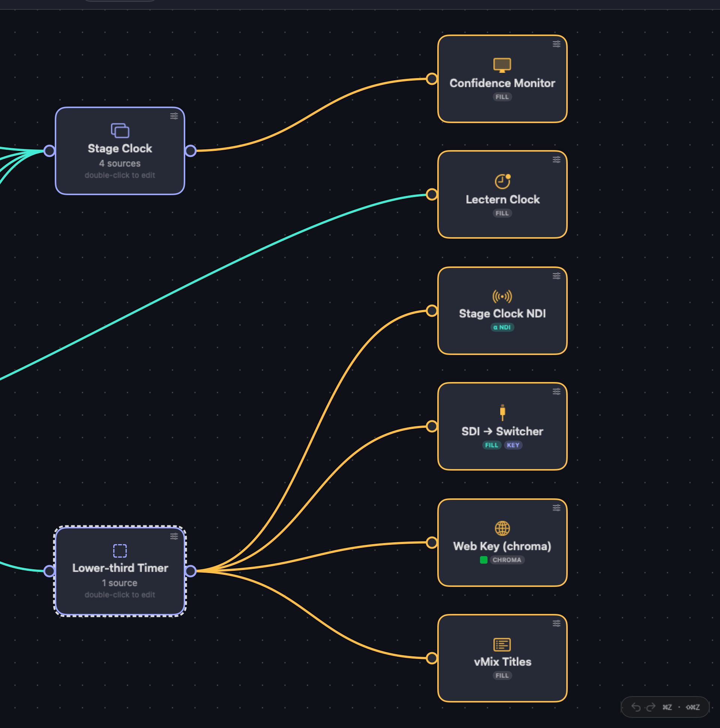
Task: Click the CHROMA badge on Web Key node
Action: 507,560
